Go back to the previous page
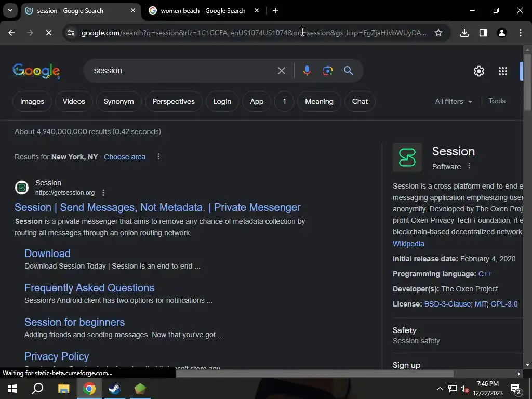This screenshot has height=399, width=532. tap(11, 33)
